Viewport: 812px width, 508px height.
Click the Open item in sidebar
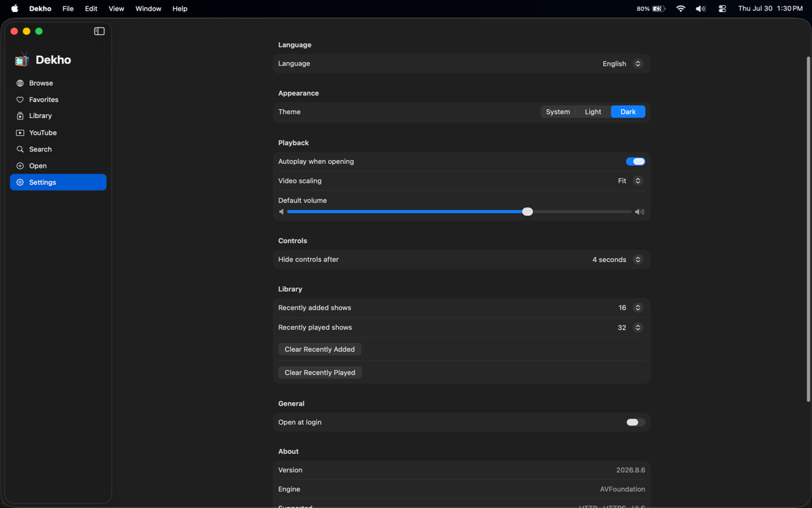pyautogui.click(x=58, y=166)
